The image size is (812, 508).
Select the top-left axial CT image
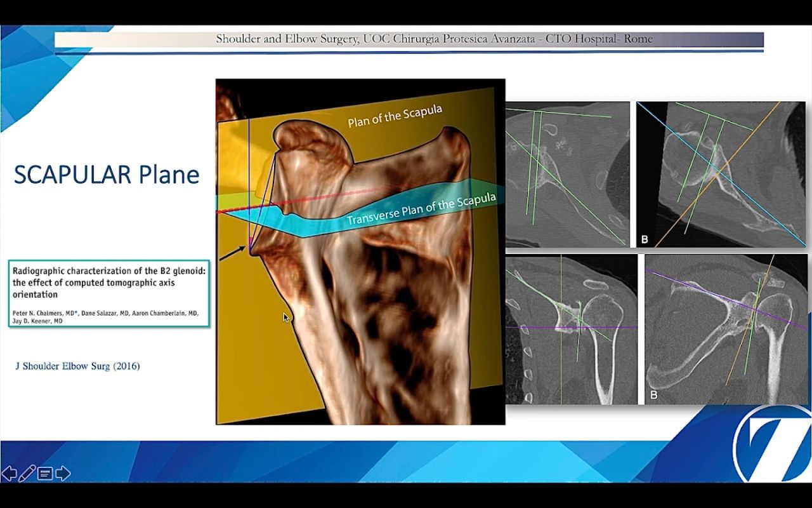[x=568, y=174]
